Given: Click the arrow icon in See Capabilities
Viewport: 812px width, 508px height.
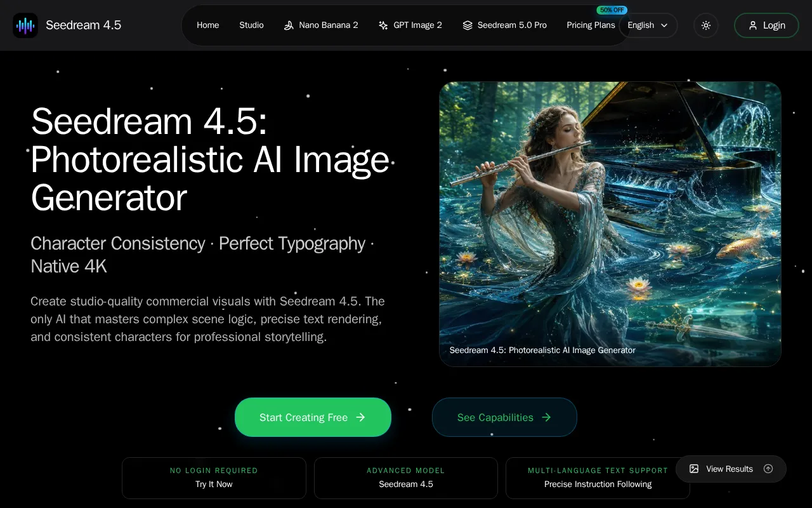Looking at the screenshot, I should (546, 417).
